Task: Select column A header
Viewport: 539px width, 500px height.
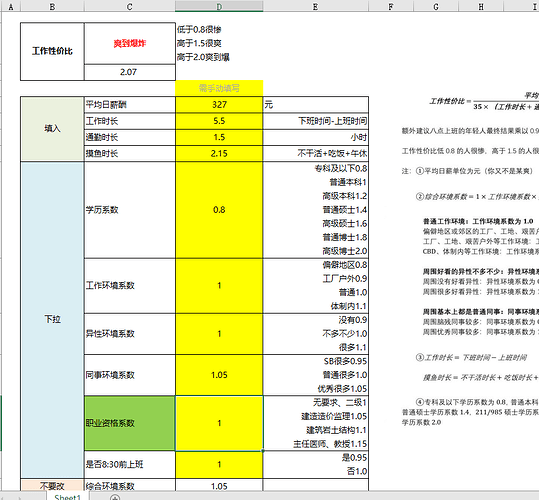Action: click(x=11, y=6)
